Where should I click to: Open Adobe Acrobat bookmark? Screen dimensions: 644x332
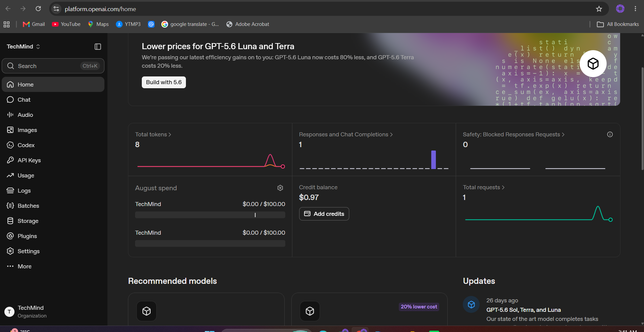coord(248,24)
